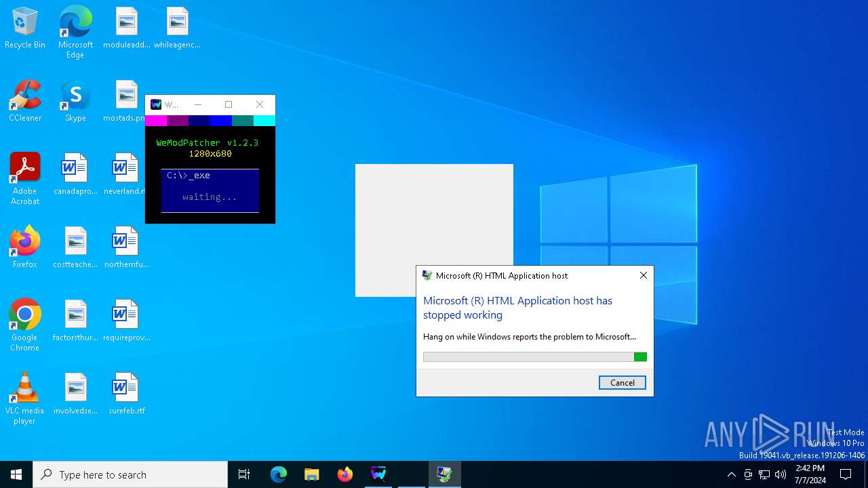Click the waiting... status text
The image size is (868, 488).
tap(210, 197)
